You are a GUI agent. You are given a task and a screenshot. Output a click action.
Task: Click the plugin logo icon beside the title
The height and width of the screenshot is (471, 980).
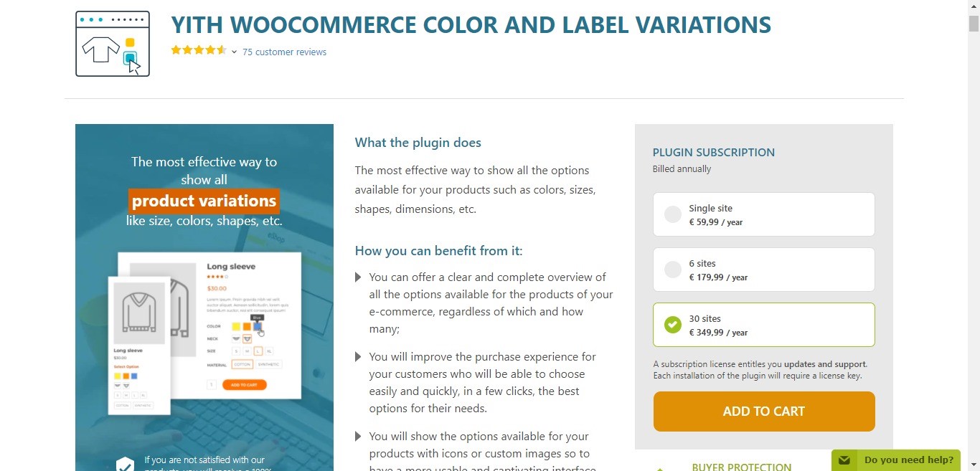tap(113, 44)
